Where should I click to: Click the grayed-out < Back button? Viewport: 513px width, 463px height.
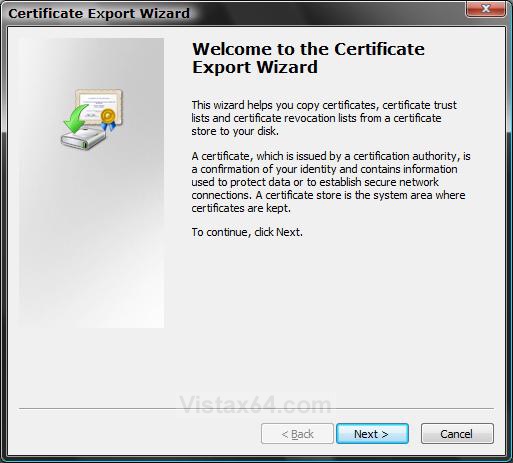pyautogui.click(x=297, y=434)
